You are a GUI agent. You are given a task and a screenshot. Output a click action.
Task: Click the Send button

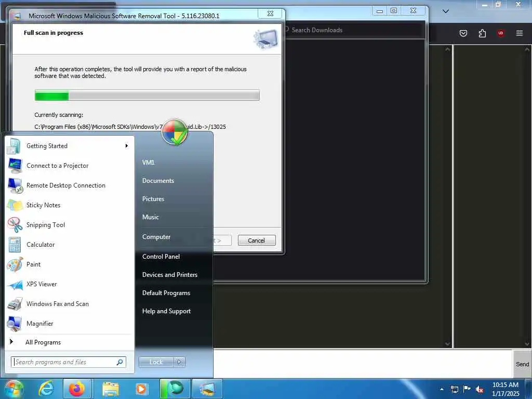(x=522, y=364)
